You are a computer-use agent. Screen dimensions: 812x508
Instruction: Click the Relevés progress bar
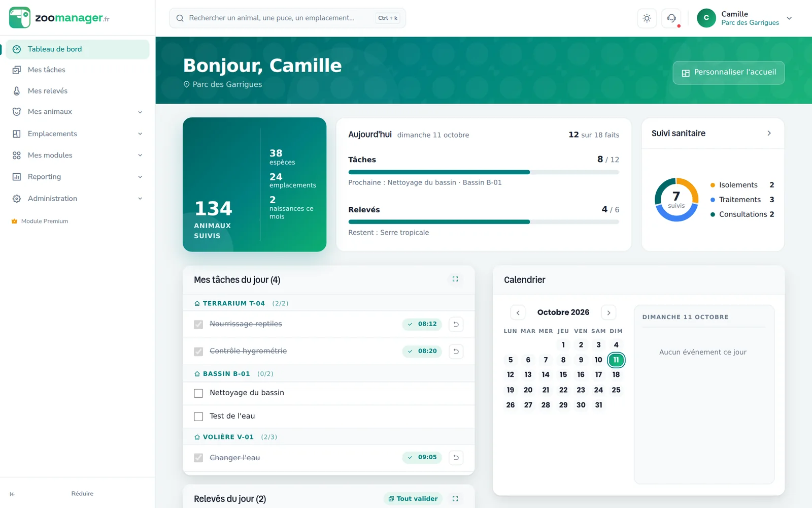484,222
